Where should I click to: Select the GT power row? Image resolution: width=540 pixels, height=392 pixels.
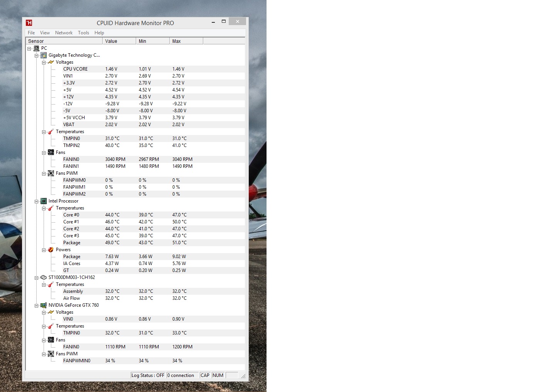click(x=154, y=270)
